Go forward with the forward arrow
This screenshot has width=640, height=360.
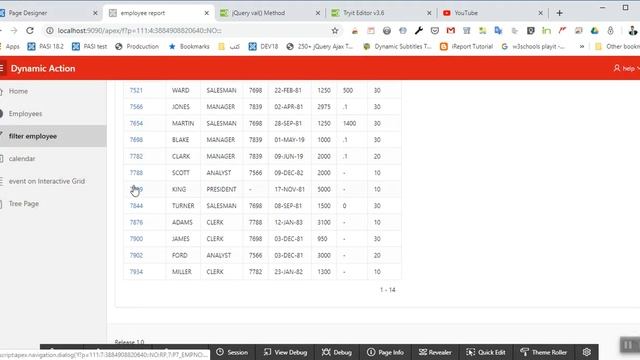pos(14,31)
